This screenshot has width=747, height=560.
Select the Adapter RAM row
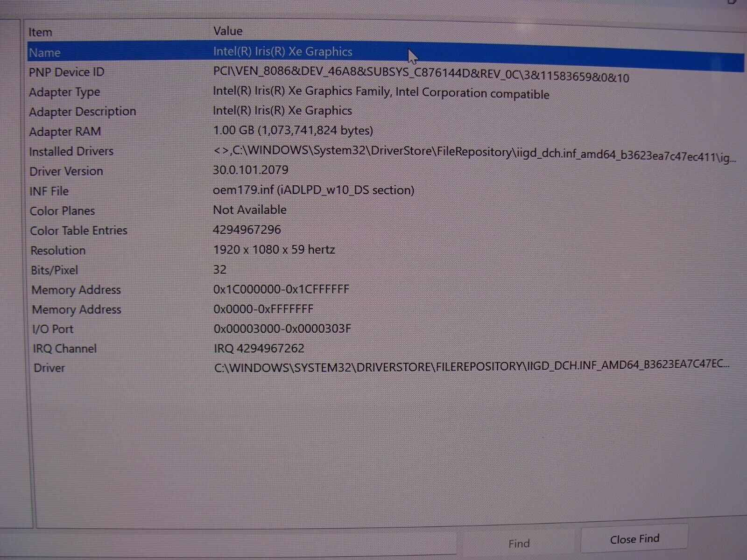tap(385, 131)
